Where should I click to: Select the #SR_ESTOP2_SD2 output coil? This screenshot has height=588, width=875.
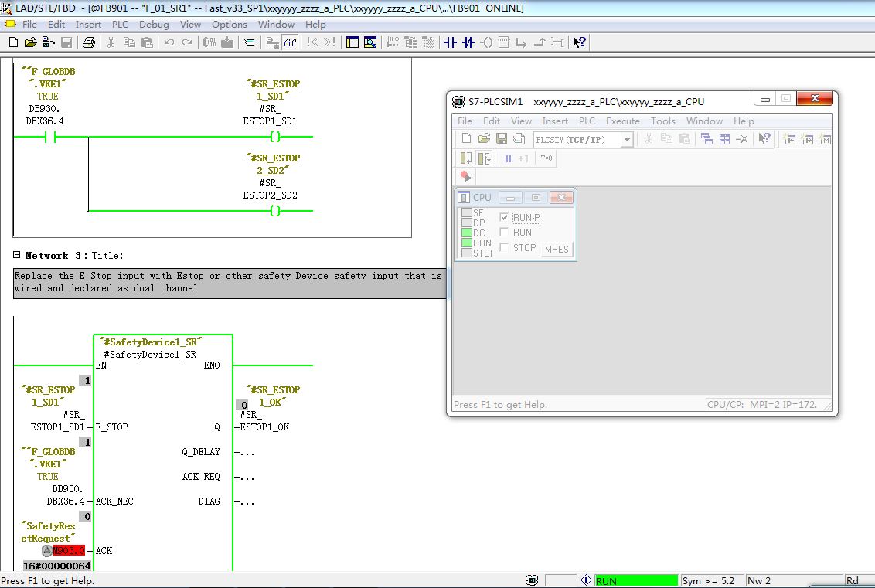pos(274,211)
